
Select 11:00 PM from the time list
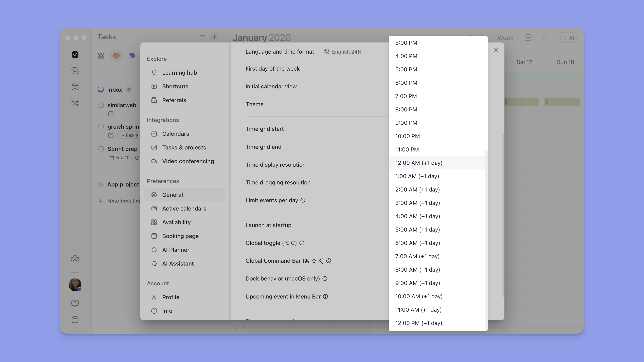(x=437, y=149)
